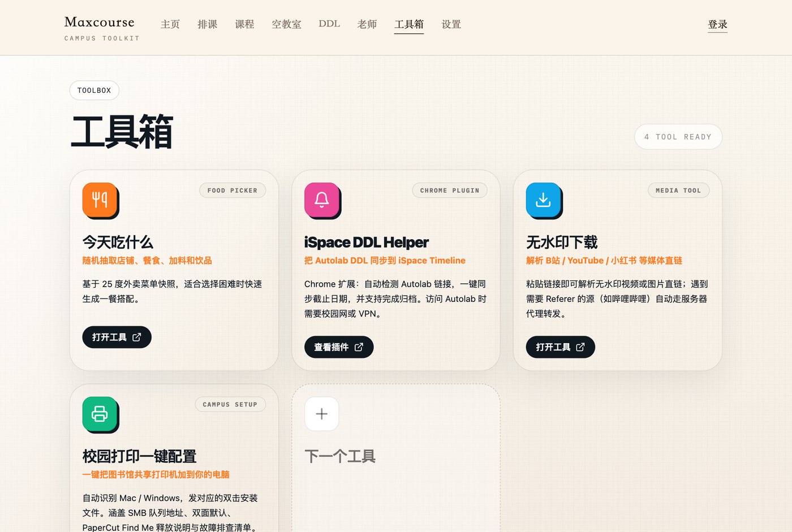The image size is (792, 532).
Task: Click the iSpace DDL Helper title
Action: (367, 243)
